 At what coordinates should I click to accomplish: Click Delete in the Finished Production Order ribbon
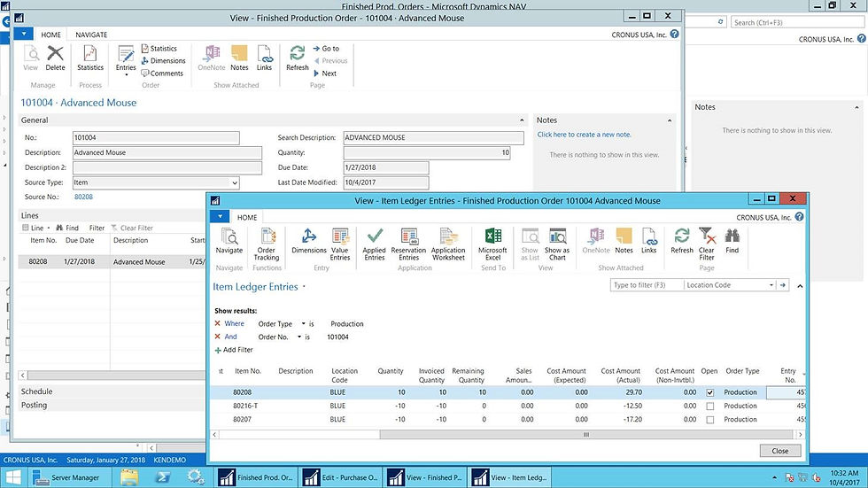55,58
